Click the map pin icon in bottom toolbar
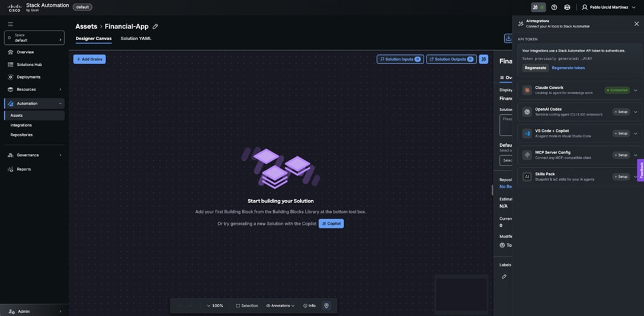Image resolution: width=644 pixels, height=316 pixels. pos(326,306)
